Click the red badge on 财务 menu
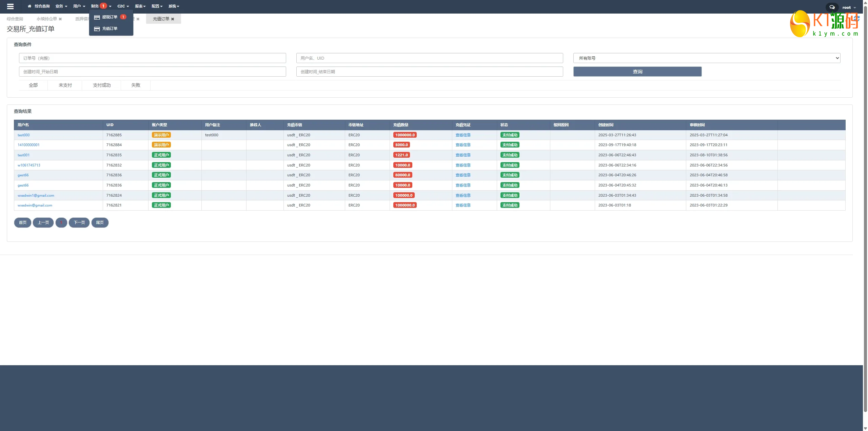 (x=103, y=6)
